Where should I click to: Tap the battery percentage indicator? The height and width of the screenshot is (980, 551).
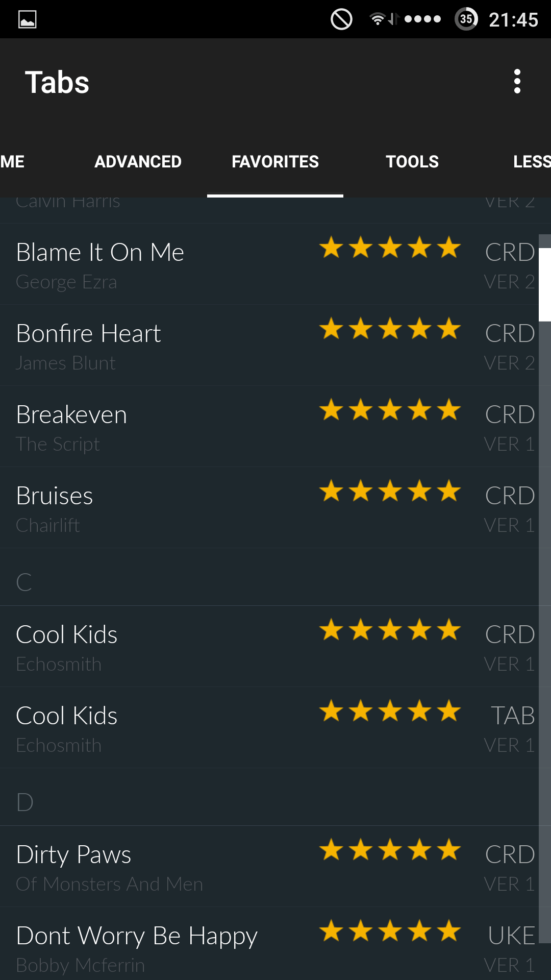pos(466,19)
